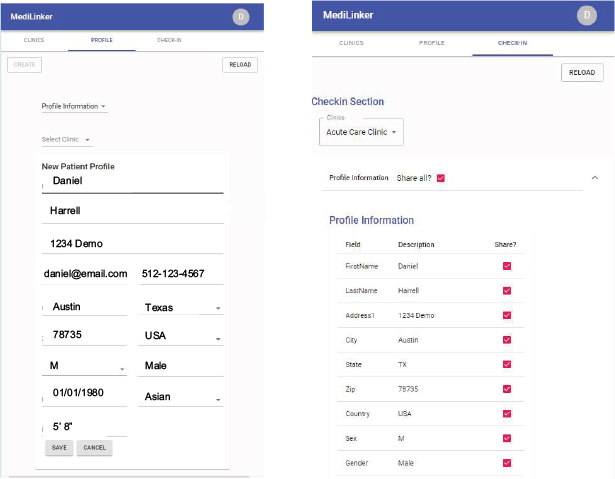
Task: Click the email field showing daniel@email.com
Action: (x=85, y=274)
